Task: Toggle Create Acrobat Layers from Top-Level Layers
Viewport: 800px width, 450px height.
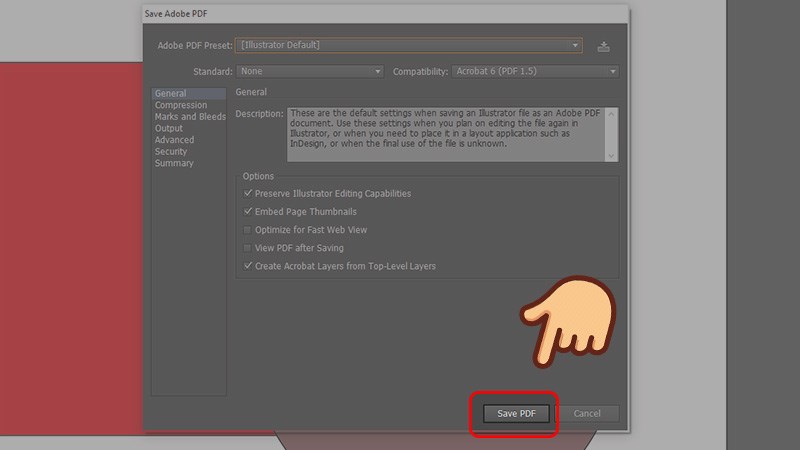Action: click(x=248, y=266)
